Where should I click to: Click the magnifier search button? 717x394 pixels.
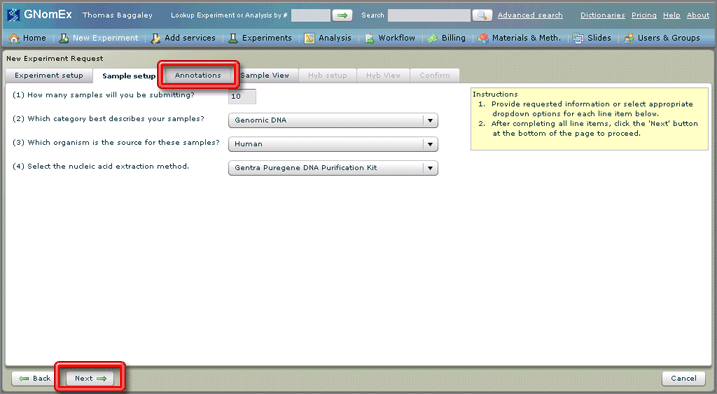(x=482, y=16)
